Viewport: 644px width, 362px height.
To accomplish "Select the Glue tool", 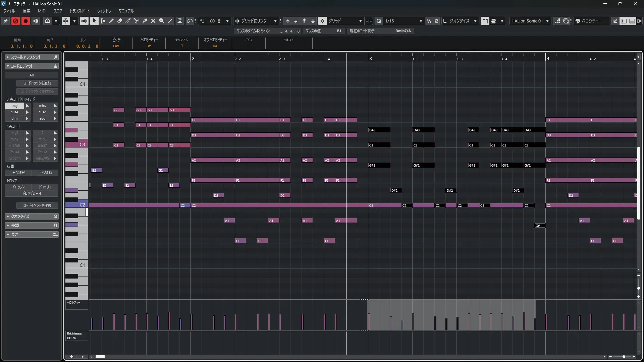I will [145, 21].
